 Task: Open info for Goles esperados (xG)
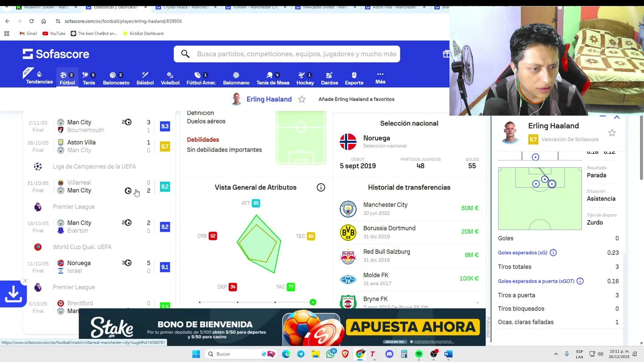[x=553, y=253]
